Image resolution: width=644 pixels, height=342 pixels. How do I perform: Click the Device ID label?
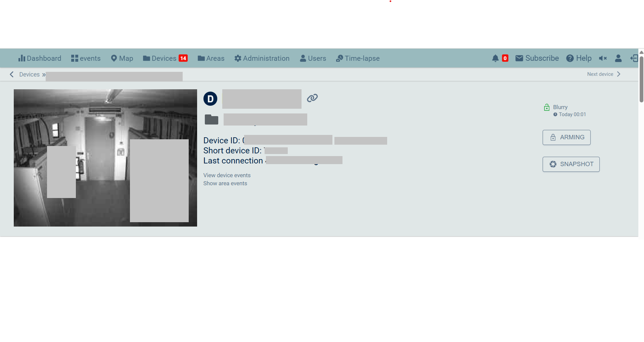[x=222, y=140]
